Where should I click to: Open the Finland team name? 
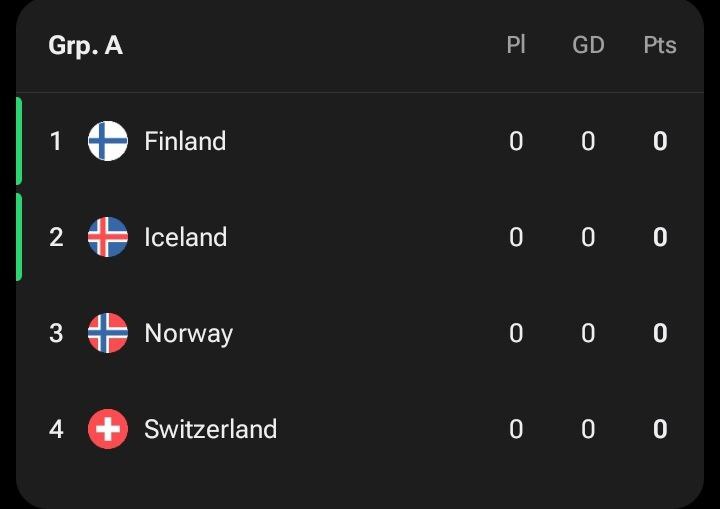(185, 141)
